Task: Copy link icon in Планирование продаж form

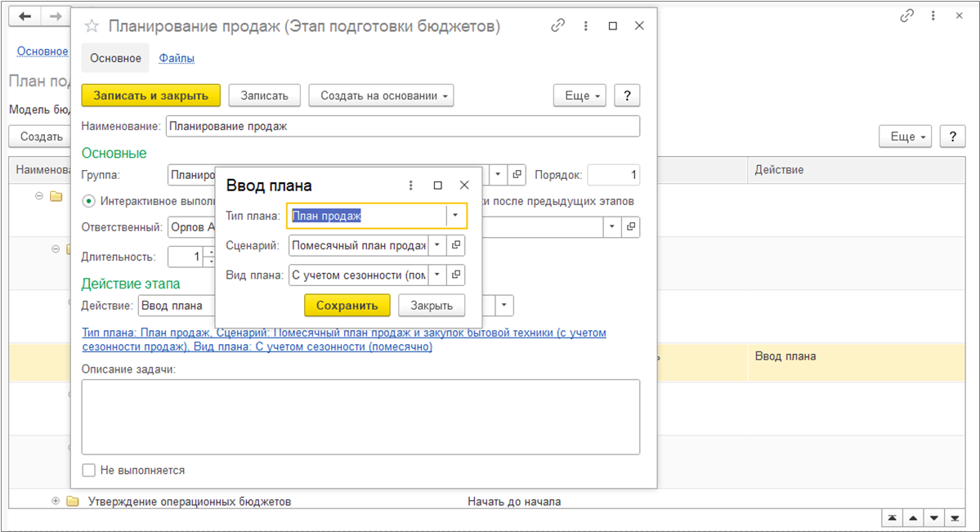Action: (x=558, y=25)
